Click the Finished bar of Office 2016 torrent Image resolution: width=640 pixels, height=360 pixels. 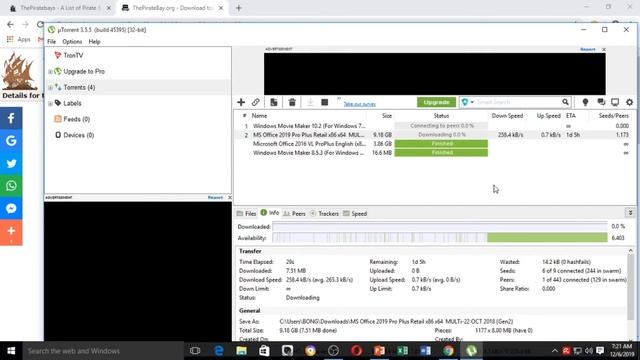pyautogui.click(x=441, y=144)
